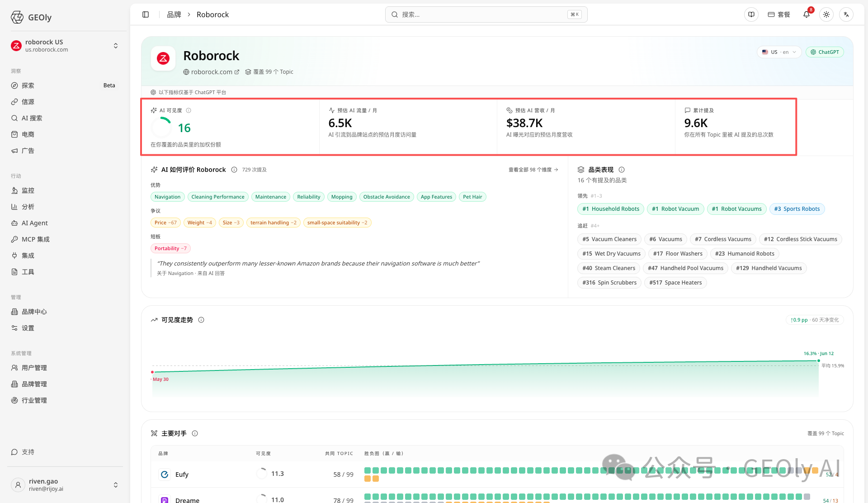Open the 套餐 plan button
Image resolution: width=868 pixels, height=503 pixels.
click(779, 14)
